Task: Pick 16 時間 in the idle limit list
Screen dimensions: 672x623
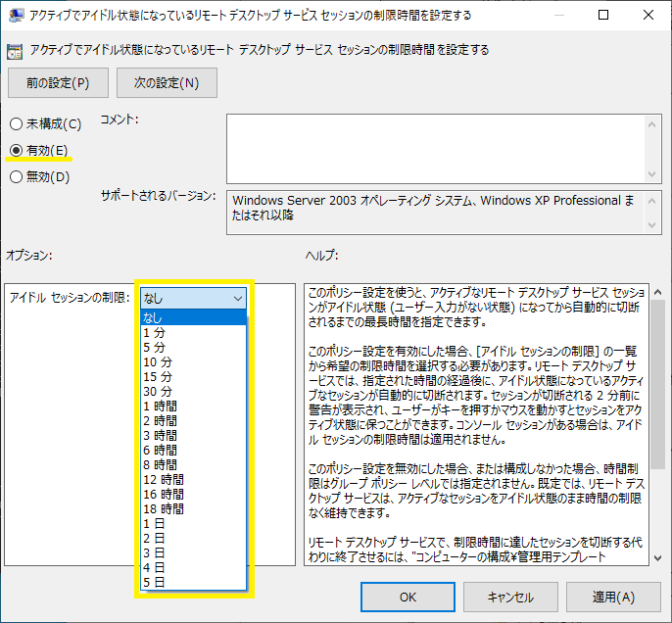Action: click(193, 494)
